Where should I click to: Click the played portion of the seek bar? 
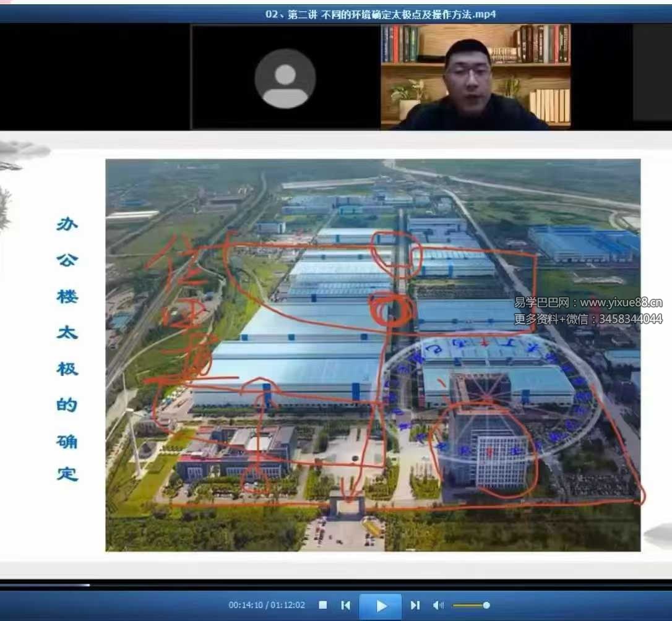(43, 585)
